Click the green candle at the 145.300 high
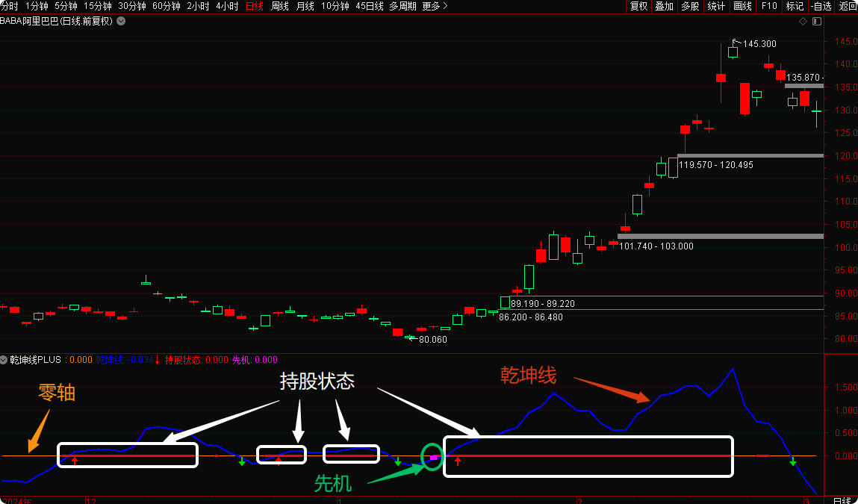This screenshot has width=858, height=504. (x=733, y=51)
